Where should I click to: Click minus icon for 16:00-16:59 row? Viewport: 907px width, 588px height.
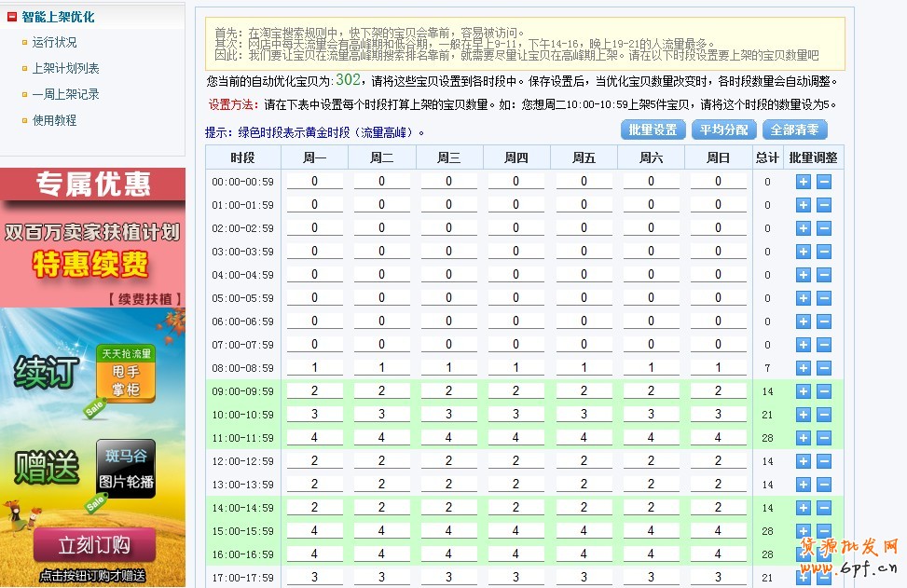824,554
